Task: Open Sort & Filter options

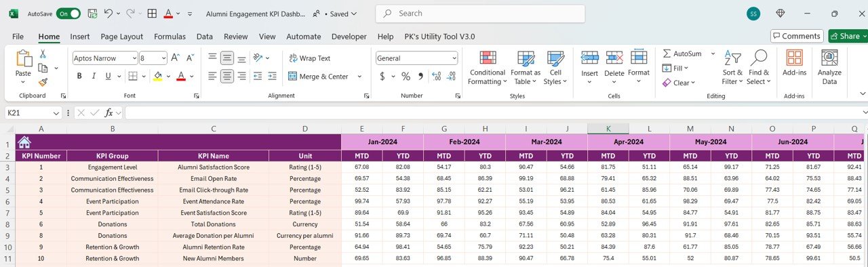Action: (732, 68)
